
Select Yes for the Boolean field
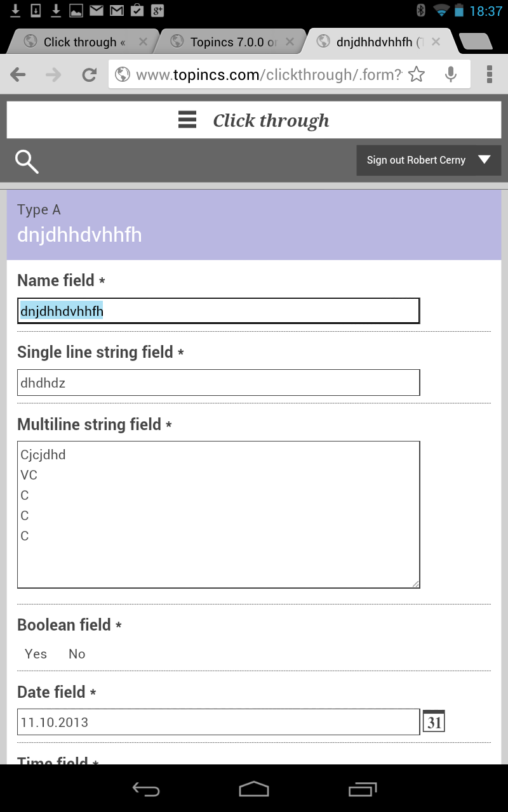[35, 653]
